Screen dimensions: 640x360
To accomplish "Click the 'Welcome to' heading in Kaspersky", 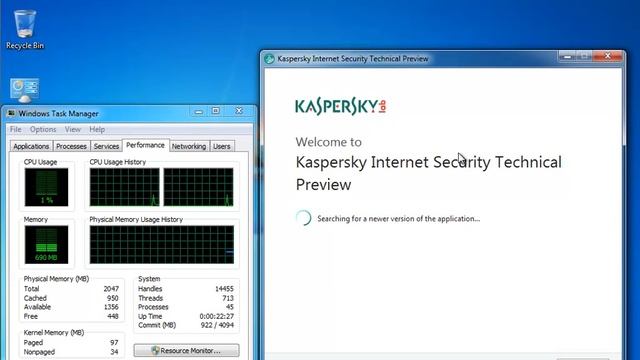I will tap(329, 142).
